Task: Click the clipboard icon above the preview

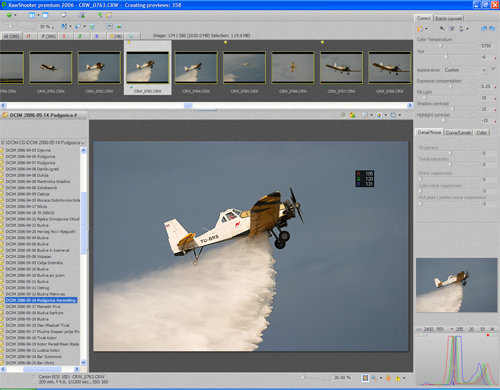Action: [344, 115]
